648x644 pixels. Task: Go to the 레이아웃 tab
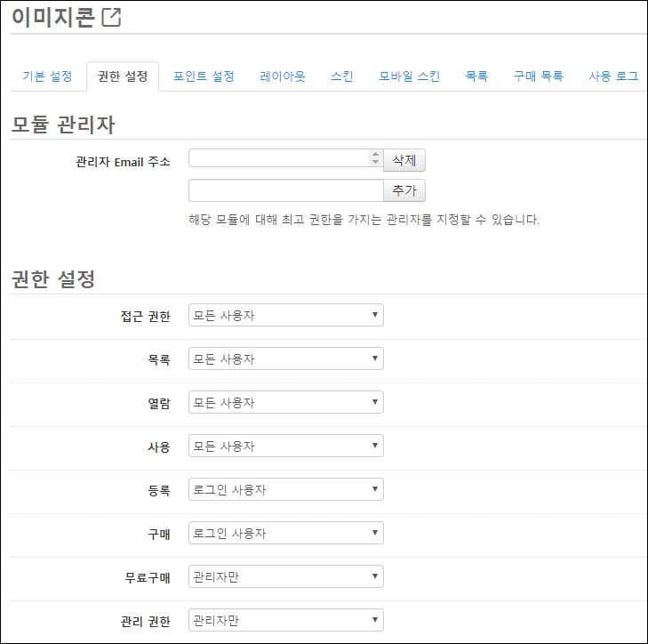(283, 76)
